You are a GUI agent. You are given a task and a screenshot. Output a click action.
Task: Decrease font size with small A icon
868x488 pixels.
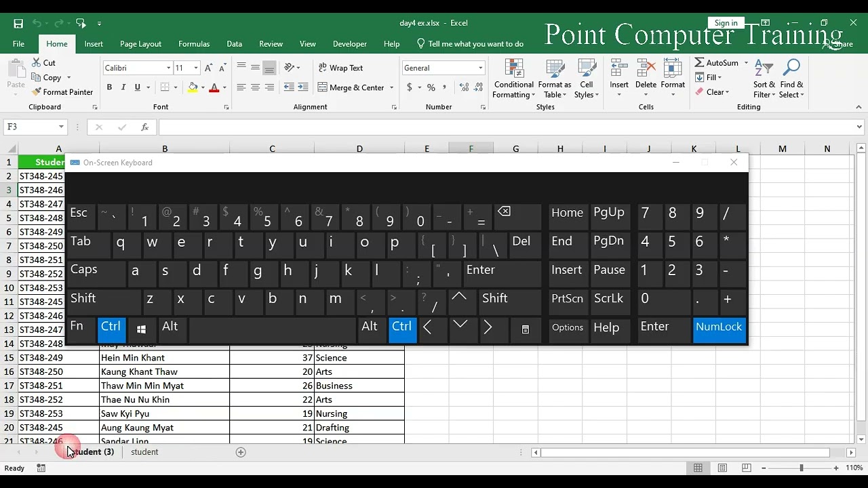pyautogui.click(x=222, y=68)
